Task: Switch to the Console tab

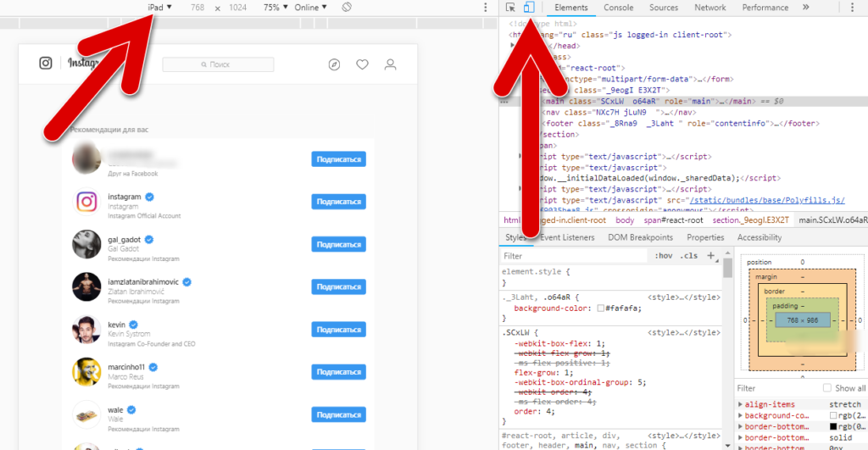Action: (x=618, y=8)
